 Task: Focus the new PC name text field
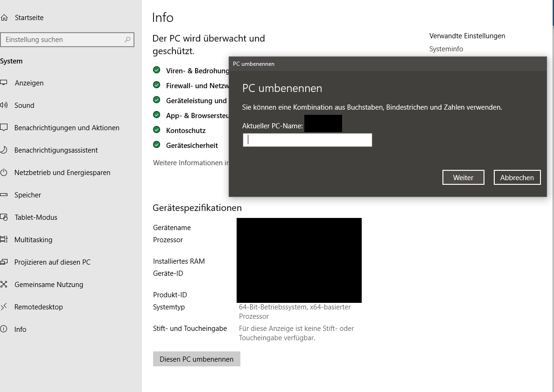click(308, 140)
